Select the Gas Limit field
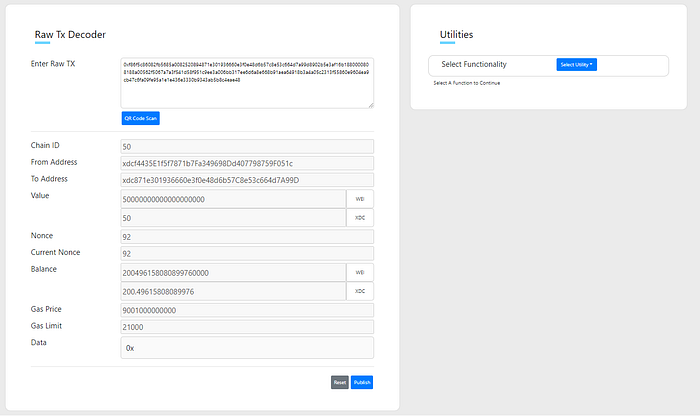Viewport: 700px width, 416px height. pos(247,327)
